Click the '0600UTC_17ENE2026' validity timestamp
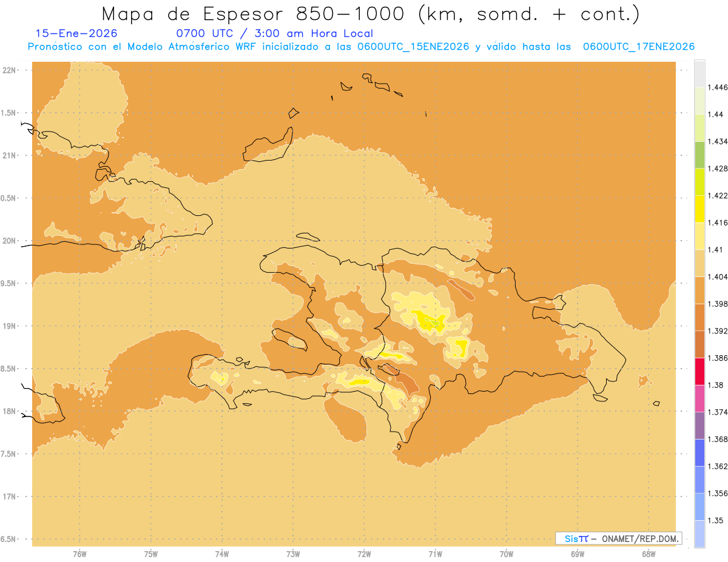 click(x=639, y=47)
